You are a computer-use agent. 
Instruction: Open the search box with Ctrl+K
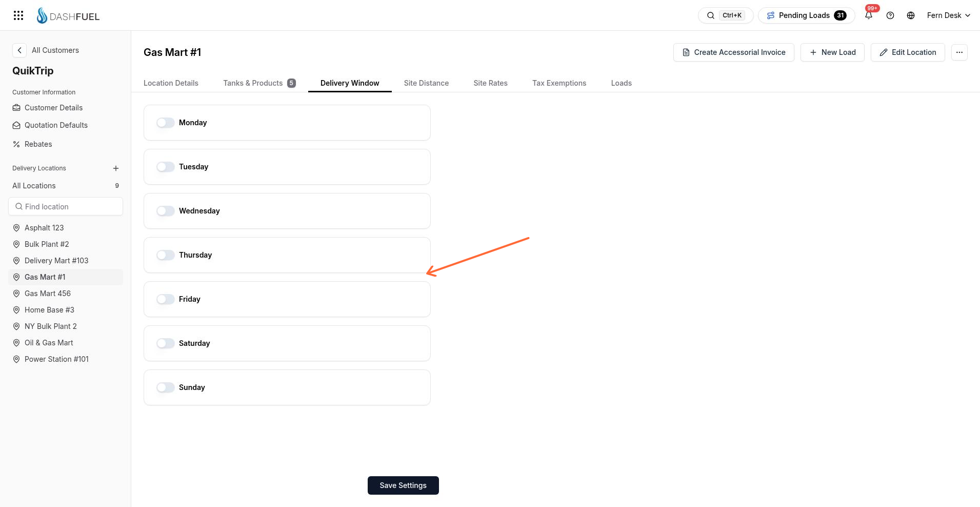coord(726,15)
